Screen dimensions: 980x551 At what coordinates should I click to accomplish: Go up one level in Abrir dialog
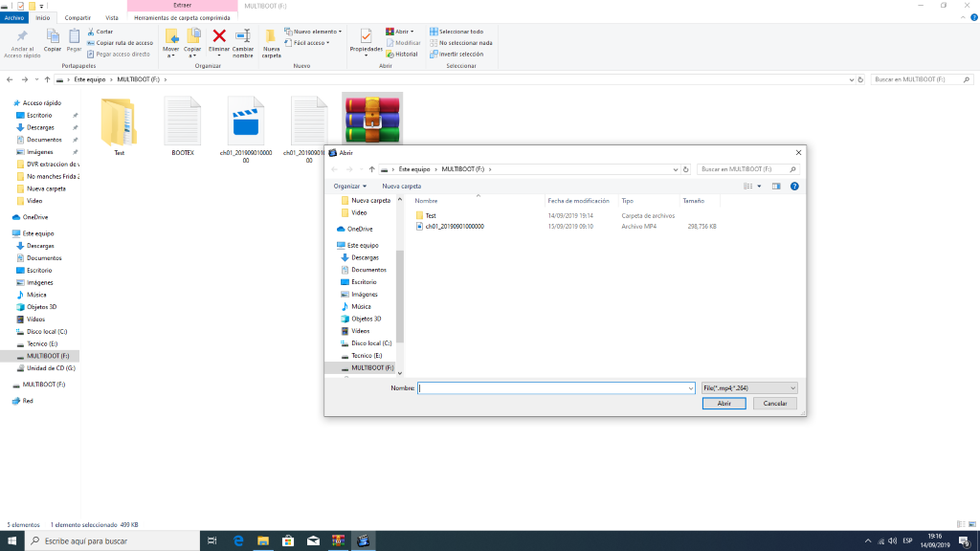point(371,169)
